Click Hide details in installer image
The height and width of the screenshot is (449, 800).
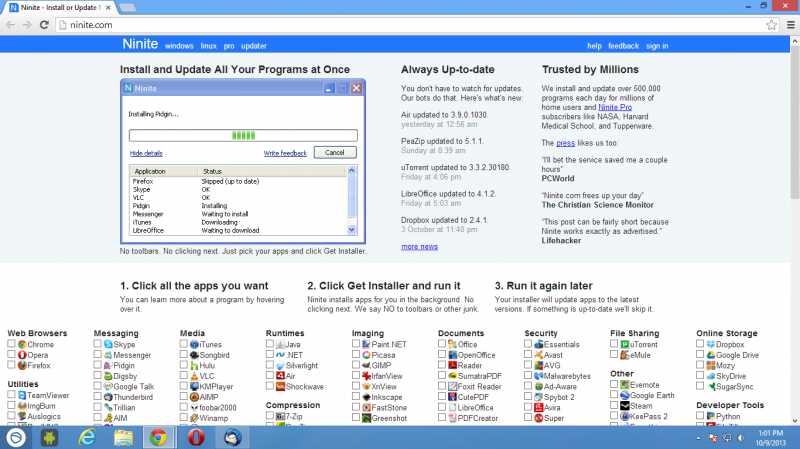(x=146, y=153)
